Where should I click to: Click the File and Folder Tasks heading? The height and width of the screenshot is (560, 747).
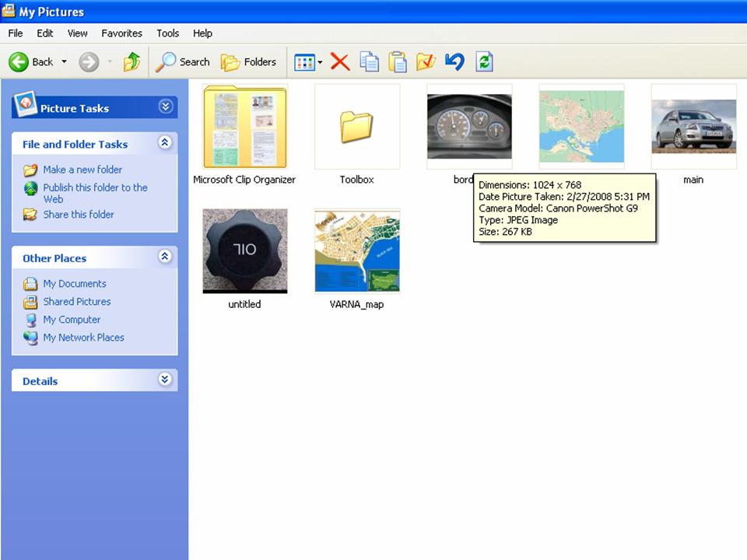point(75,145)
